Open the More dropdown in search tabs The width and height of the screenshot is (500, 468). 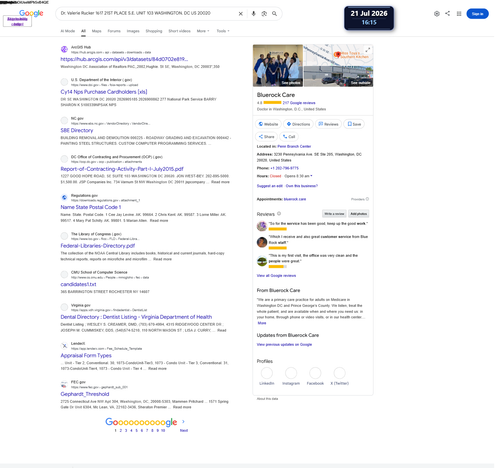coord(203,31)
